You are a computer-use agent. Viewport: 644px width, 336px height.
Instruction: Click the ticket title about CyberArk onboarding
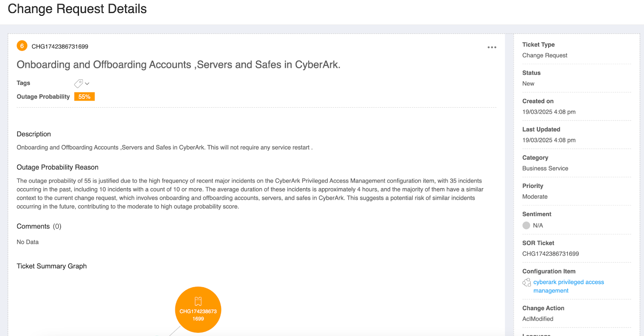178,65
